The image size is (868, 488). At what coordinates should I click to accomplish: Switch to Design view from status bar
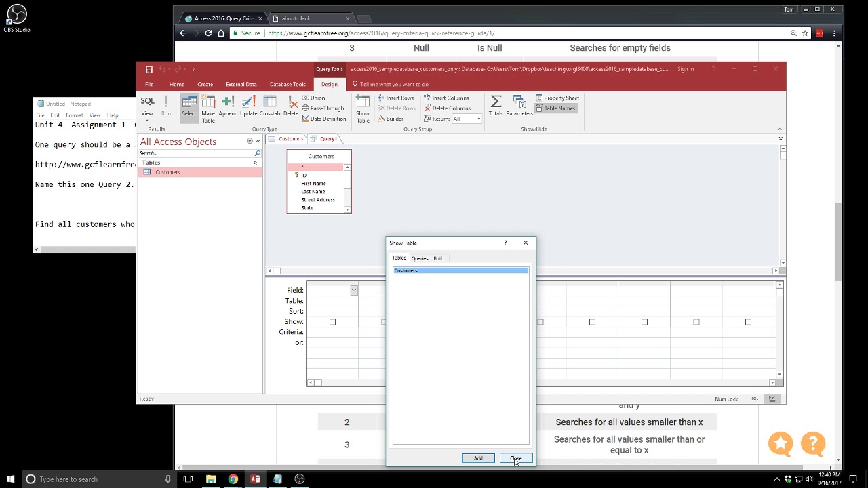pyautogui.click(x=772, y=399)
